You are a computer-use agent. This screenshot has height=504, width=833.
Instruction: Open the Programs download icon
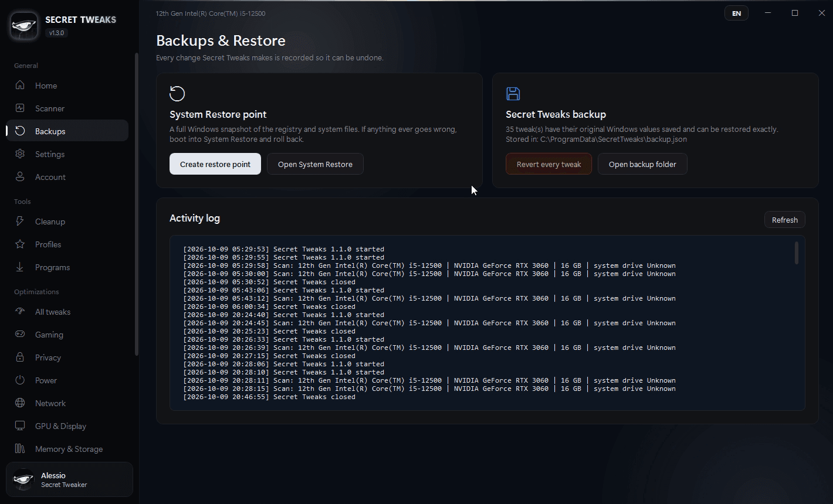(x=20, y=267)
